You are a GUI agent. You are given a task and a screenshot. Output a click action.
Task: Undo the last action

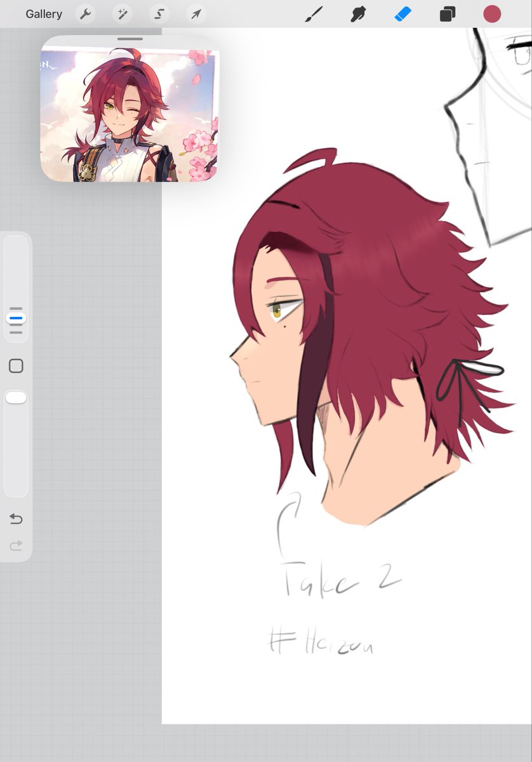[16, 519]
